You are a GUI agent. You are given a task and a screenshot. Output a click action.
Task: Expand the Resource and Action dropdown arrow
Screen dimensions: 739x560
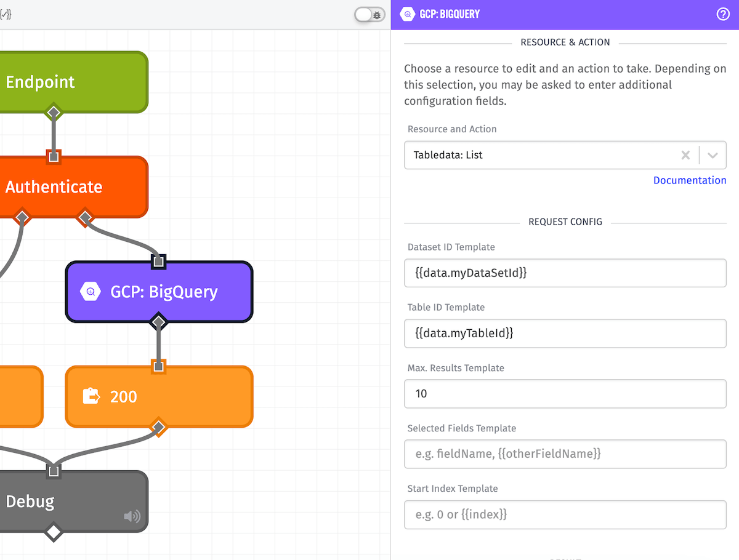[x=713, y=155]
